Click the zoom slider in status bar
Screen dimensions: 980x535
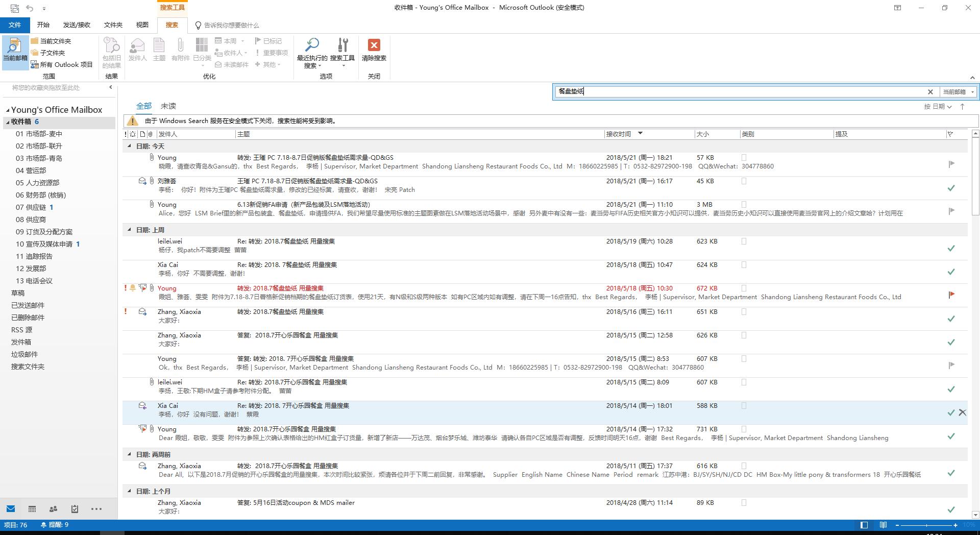(x=926, y=525)
